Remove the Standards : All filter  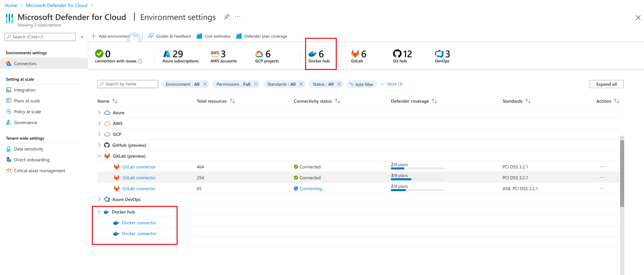tap(301, 84)
